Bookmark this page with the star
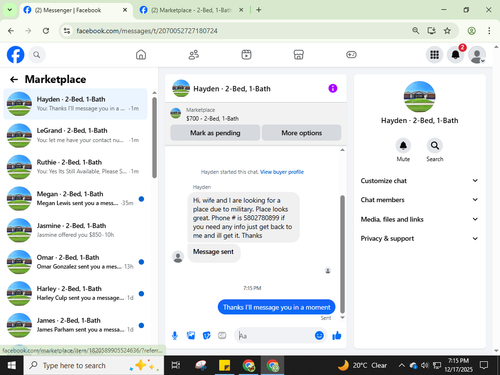This screenshot has width=500, height=375. click(x=447, y=31)
